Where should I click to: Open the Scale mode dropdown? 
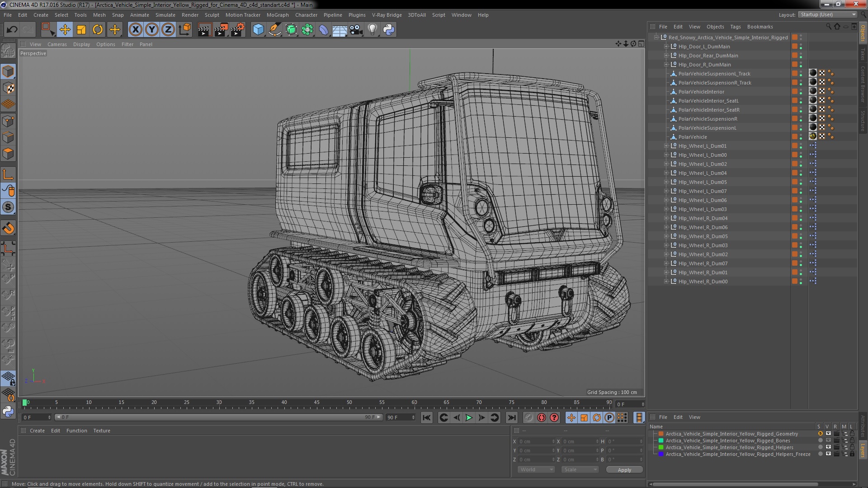pos(580,469)
